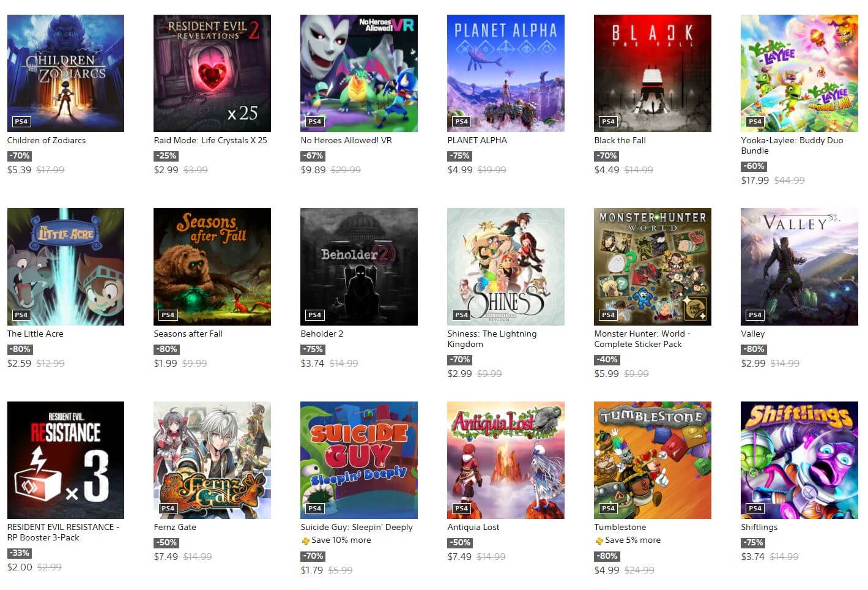
Task: Click the PLANET ALPHA title link
Action: click(477, 140)
